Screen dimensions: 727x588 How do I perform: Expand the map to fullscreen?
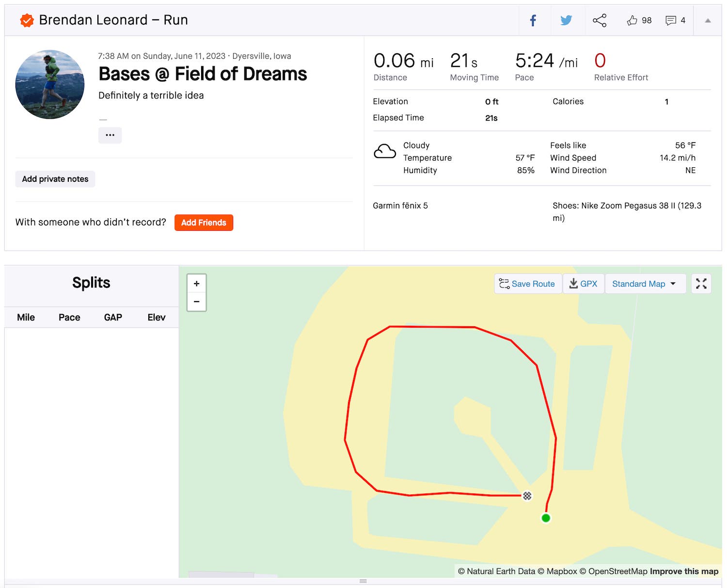[x=701, y=284]
